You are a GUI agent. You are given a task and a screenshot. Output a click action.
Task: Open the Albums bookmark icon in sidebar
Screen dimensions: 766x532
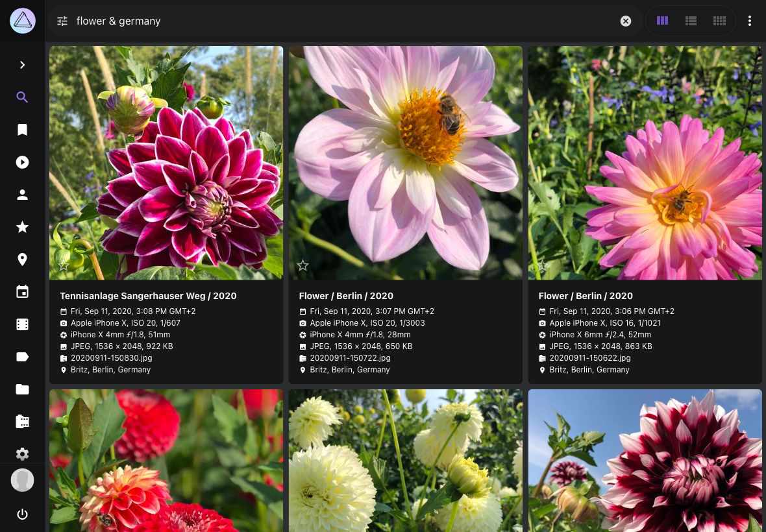coord(22,130)
